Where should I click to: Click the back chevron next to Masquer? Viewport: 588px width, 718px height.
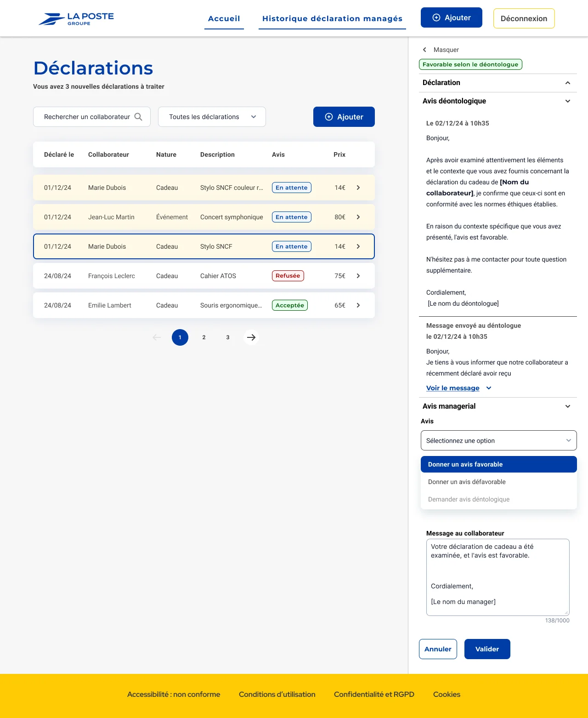coord(424,50)
